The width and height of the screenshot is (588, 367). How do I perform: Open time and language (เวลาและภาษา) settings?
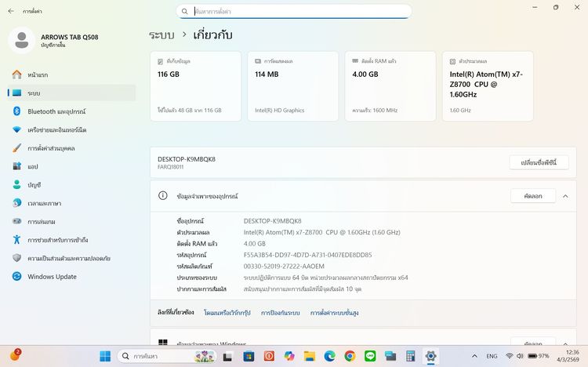45,202
